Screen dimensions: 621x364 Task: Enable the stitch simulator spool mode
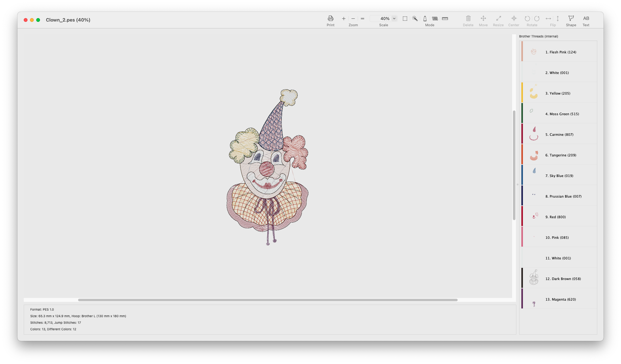point(425,19)
